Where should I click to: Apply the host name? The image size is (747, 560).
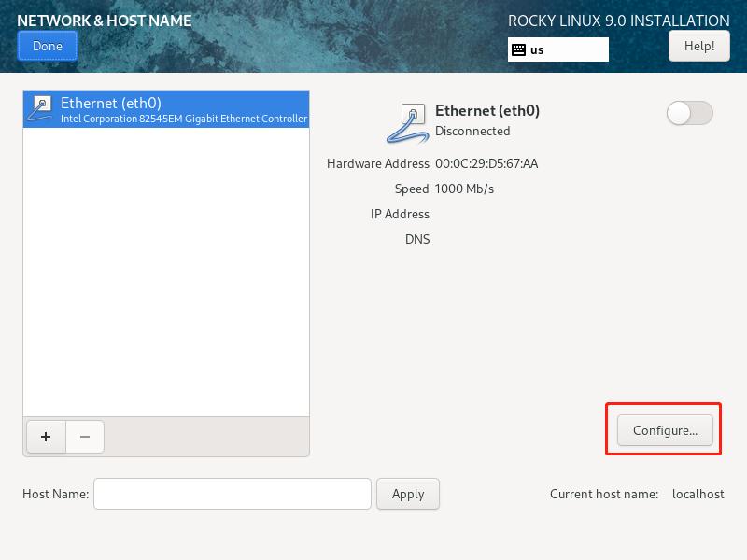[408, 494]
